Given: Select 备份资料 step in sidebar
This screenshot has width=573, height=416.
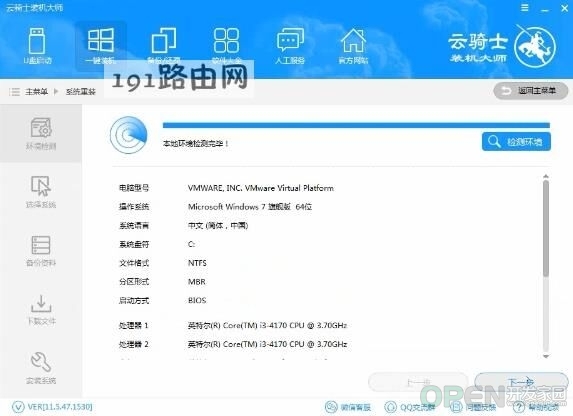Looking at the screenshot, I should (41, 251).
